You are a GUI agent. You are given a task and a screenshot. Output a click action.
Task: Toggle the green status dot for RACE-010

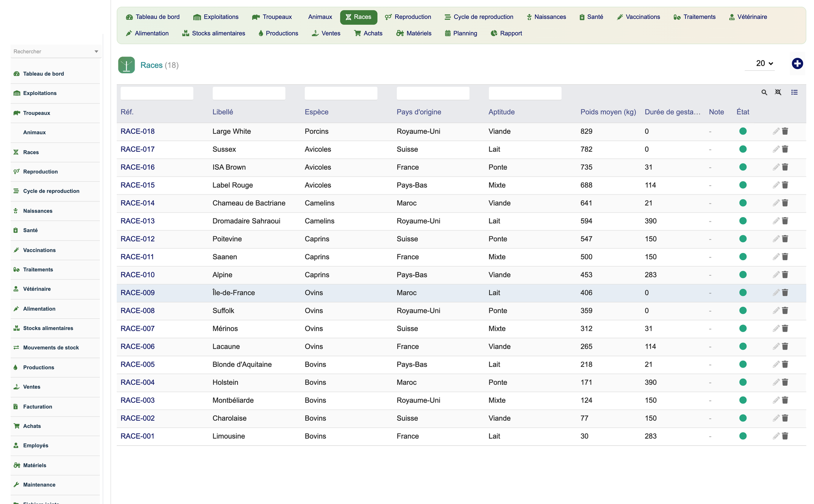742,275
